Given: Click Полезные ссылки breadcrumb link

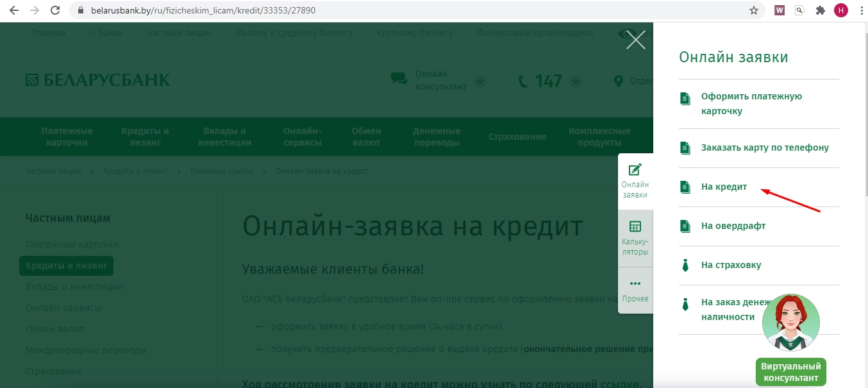Looking at the screenshot, I should coord(222,171).
